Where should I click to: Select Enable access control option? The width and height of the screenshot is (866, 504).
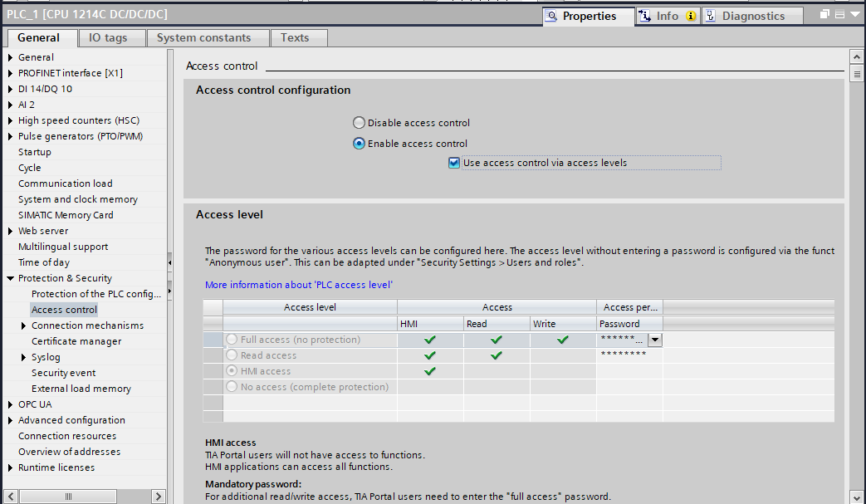[360, 144]
